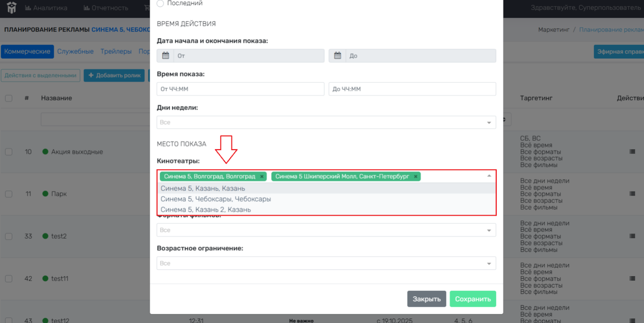Click the site logo icon in header
Image resolution: width=644 pixels, height=323 pixels.
pyautogui.click(x=11, y=8)
